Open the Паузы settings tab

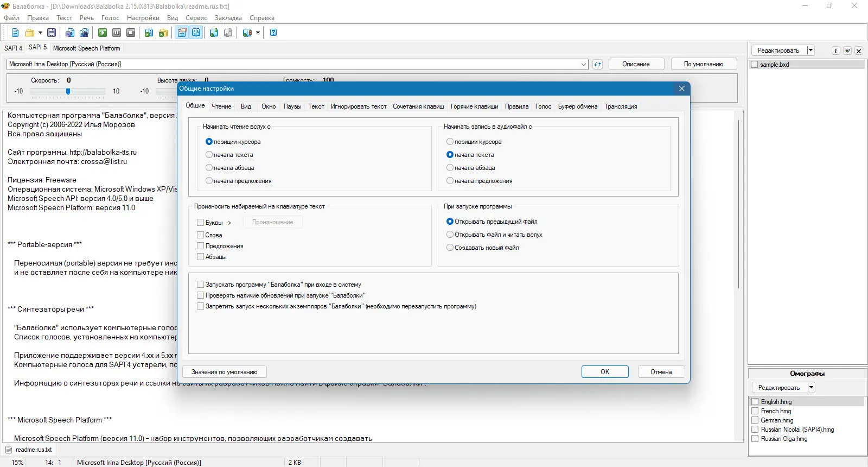(292, 106)
